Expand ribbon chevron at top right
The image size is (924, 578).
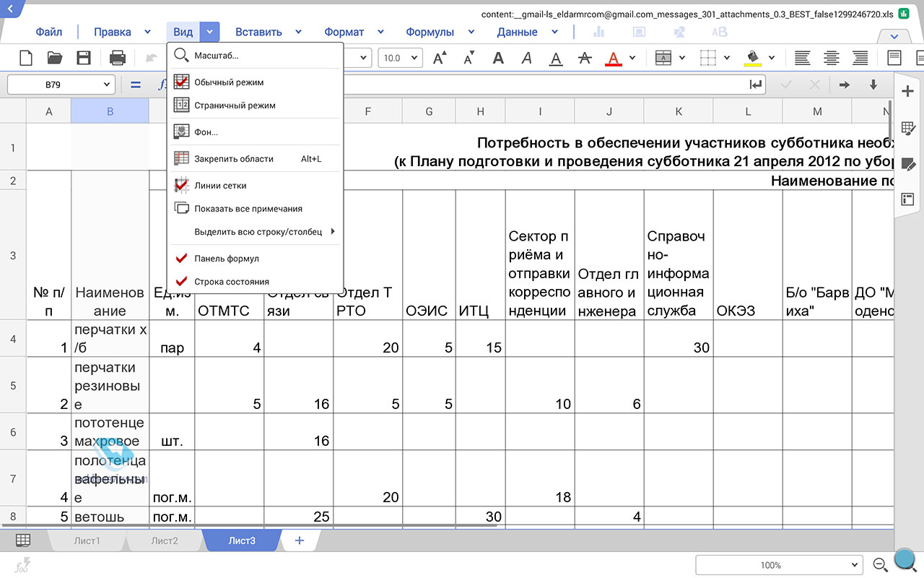(x=895, y=37)
